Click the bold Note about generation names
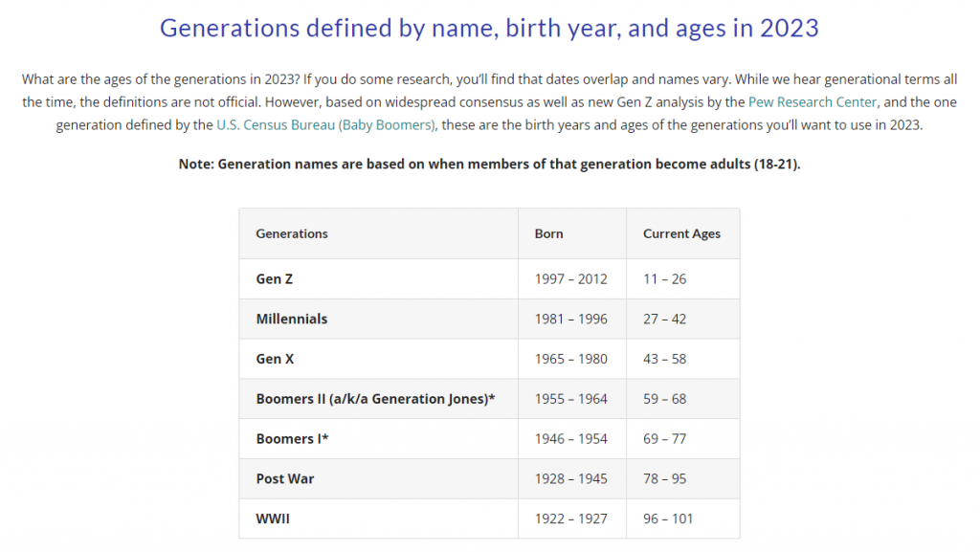The height and width of the screenshot is (552, 980). pos(489,164)
